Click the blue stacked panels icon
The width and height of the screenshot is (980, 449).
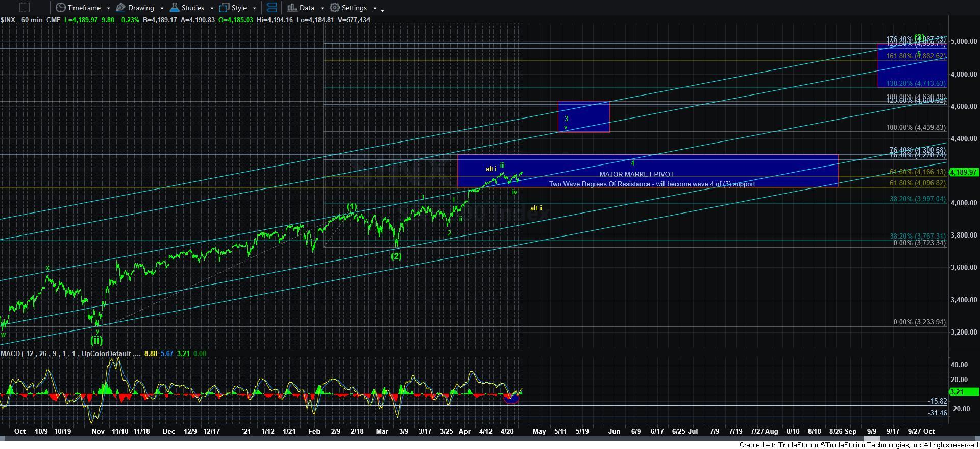[272, 8]
